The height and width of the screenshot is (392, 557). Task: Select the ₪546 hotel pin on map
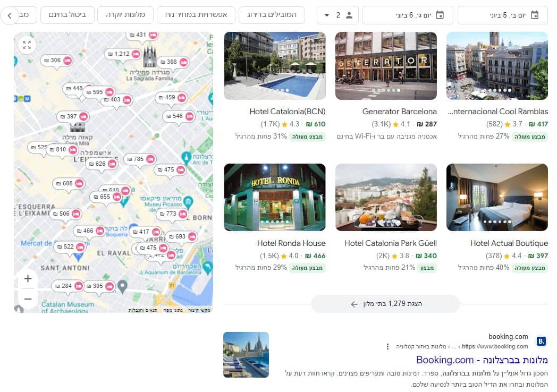coord(180,116)
